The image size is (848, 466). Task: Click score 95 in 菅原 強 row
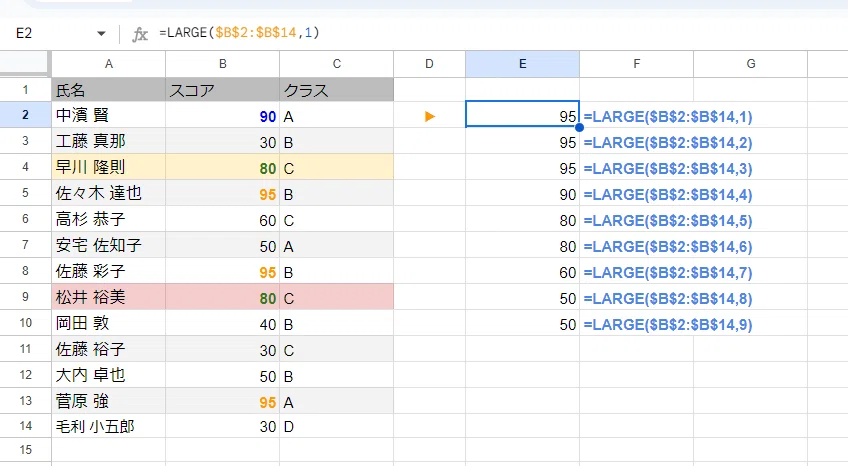click(x=223, y=401)
